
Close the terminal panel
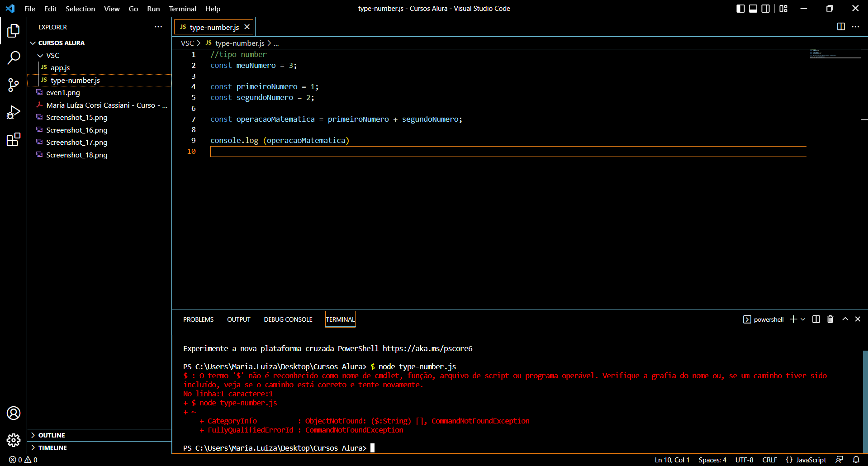858,319
